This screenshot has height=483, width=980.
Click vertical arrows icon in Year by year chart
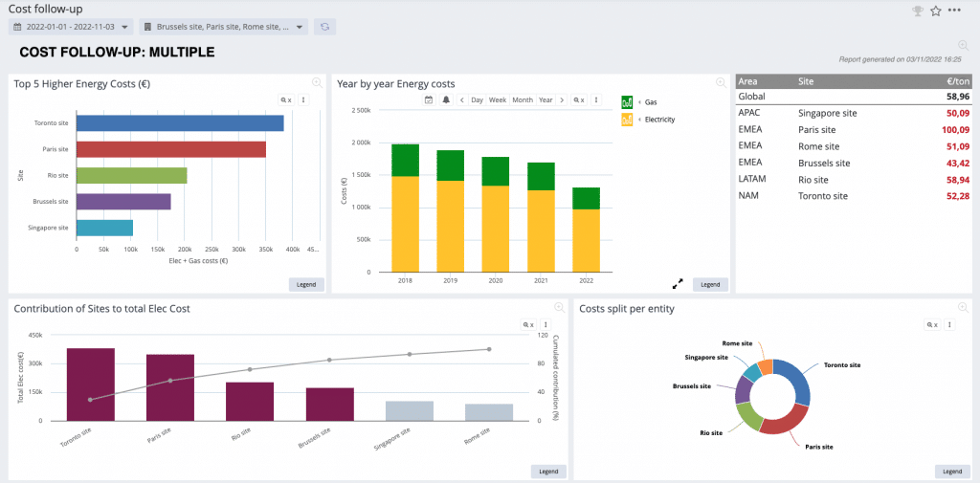pyautogui.click(x=596, y=100)
